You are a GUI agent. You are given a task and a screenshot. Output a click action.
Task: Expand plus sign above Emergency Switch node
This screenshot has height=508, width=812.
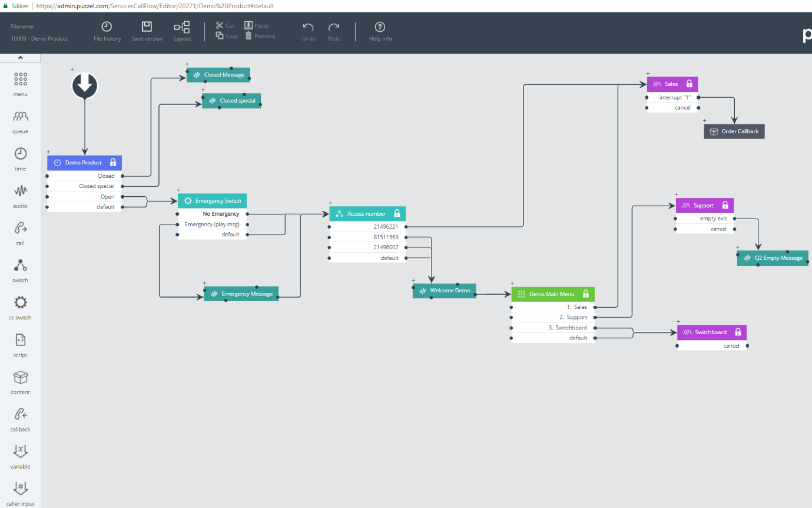(178, 190)
